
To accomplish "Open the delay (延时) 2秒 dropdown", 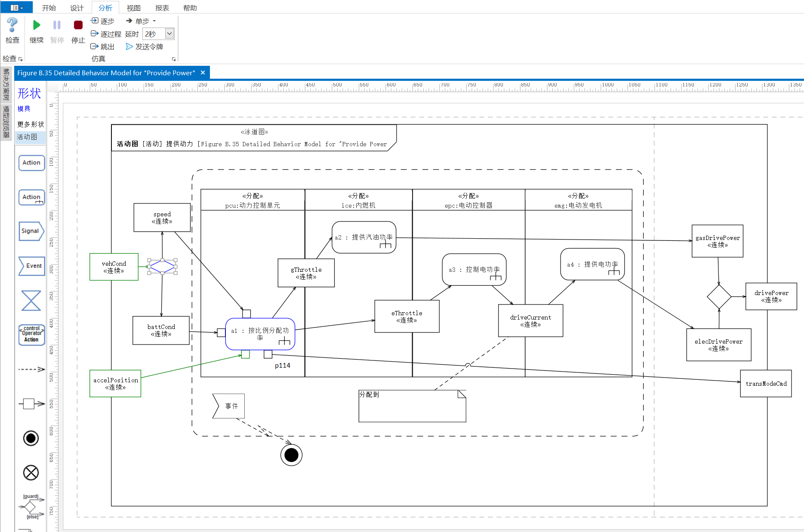I will [x=169, y=34].
